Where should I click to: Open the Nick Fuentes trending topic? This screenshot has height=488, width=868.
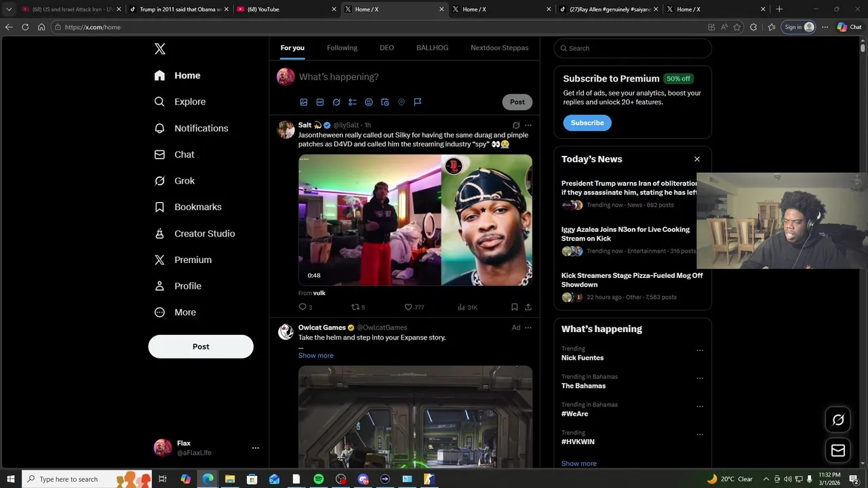[583, 358]
